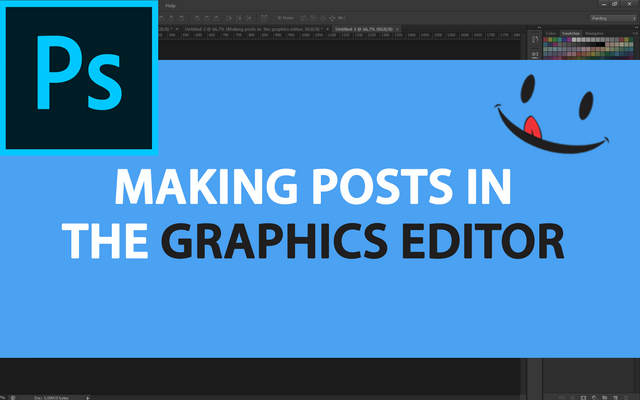Screen dimensions: 640x400
Task: Collapse the right panels with double-arrow
Action: [636, 27]
